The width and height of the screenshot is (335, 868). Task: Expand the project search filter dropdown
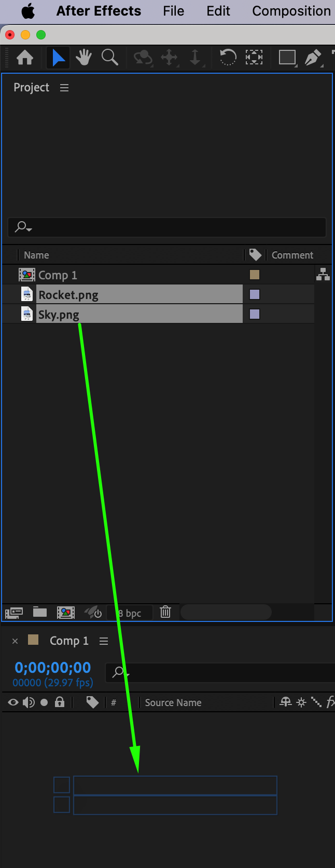click(23, 227)
